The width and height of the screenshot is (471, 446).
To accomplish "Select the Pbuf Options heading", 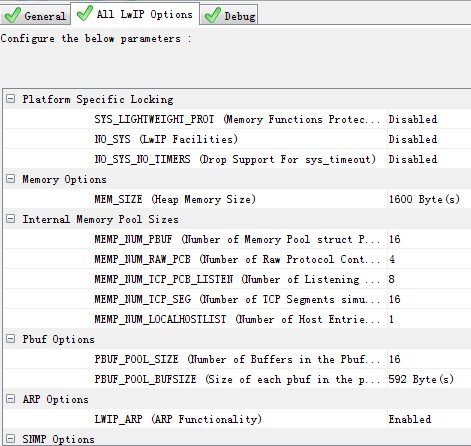I will point(58,339).
